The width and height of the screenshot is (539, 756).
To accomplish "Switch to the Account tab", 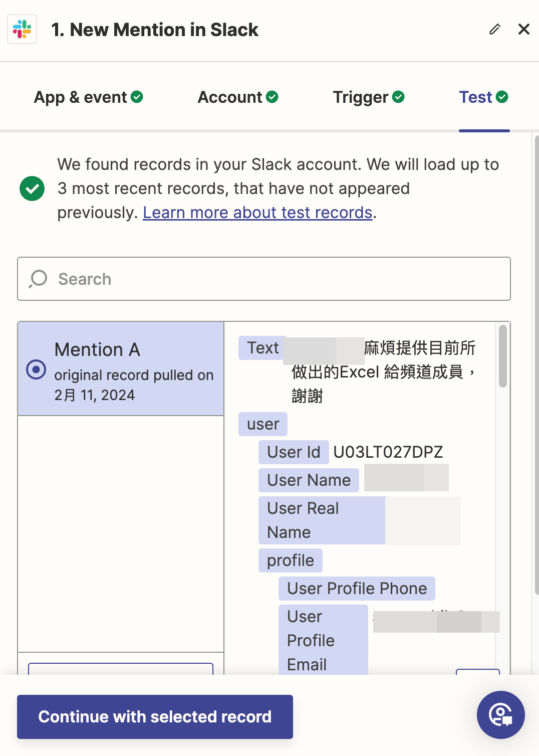I will pos(238,97).
